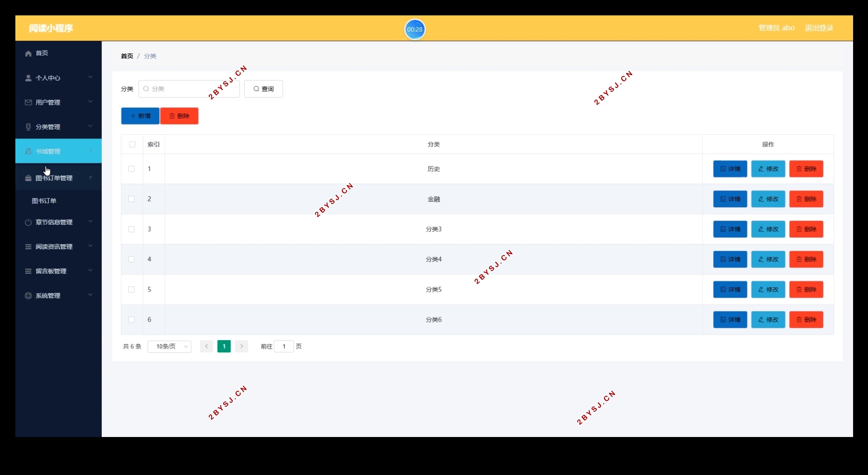Screen dimensions: 868x475
Task: Click the 查询 search button
Action: pyautogui.click(x=264, y=89)
